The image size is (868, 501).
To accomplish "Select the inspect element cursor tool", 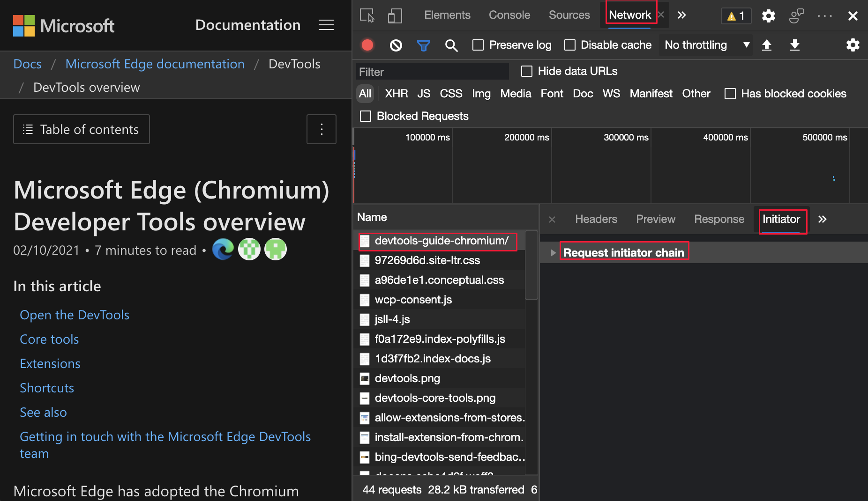I will tap(367, 15).
